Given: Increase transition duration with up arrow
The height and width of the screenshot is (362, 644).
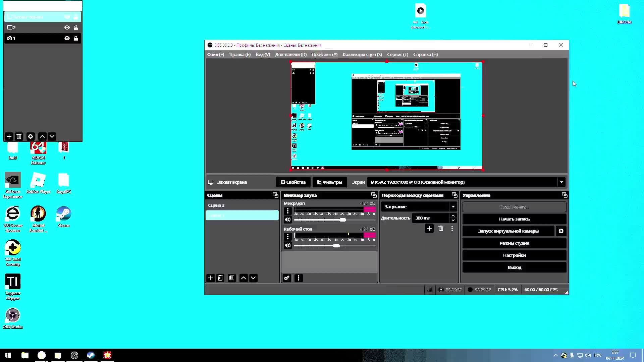Looking at the screenshot, I should [x=453, y=216].
